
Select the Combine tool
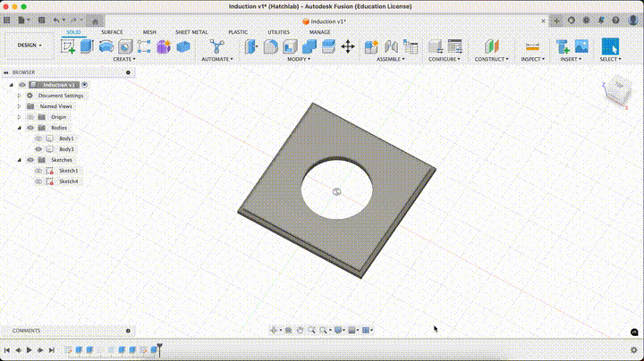[309, 46]
